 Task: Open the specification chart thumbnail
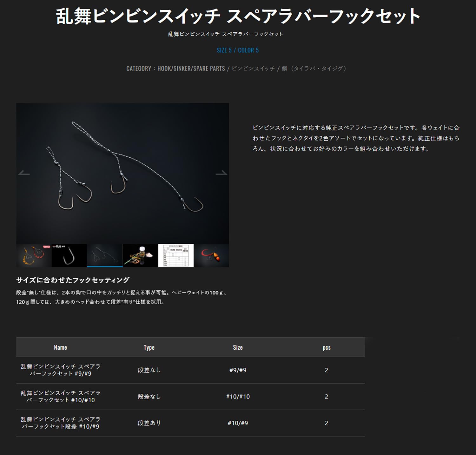tap(176, 255)
